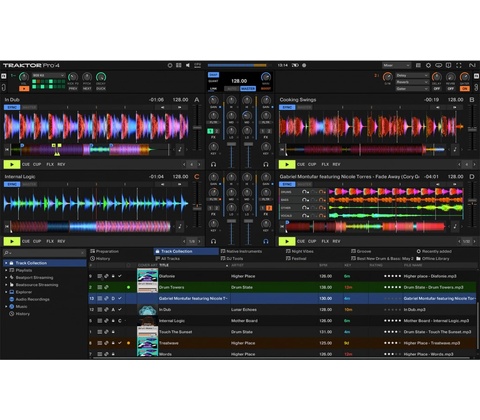The height and width of the screenshot is (420, 480).
Task: Click CUE on Deck A
Action: 26,164
